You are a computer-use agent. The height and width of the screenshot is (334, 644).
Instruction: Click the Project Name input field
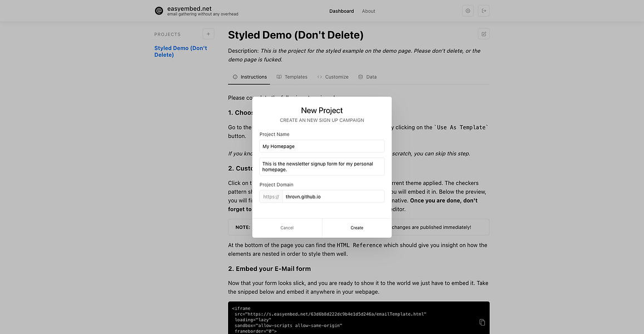point(321,146)
